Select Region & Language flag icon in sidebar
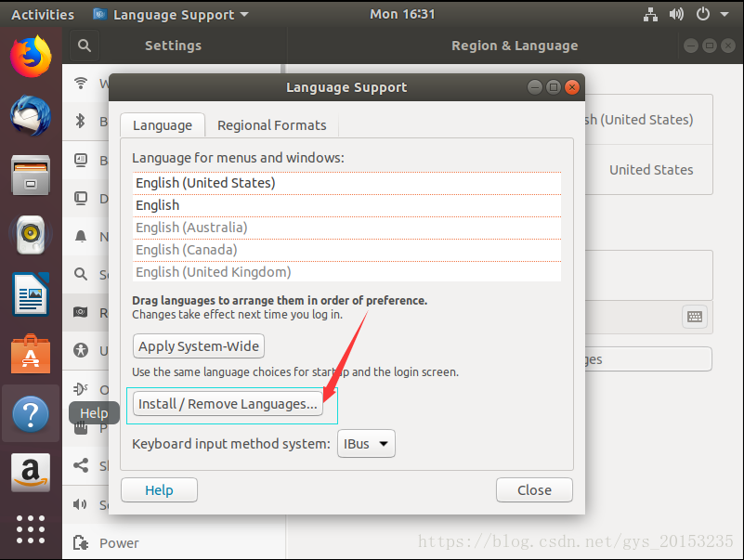Image resolution: width=744 pixels, height=560 pixels. [x=81, y=312]
